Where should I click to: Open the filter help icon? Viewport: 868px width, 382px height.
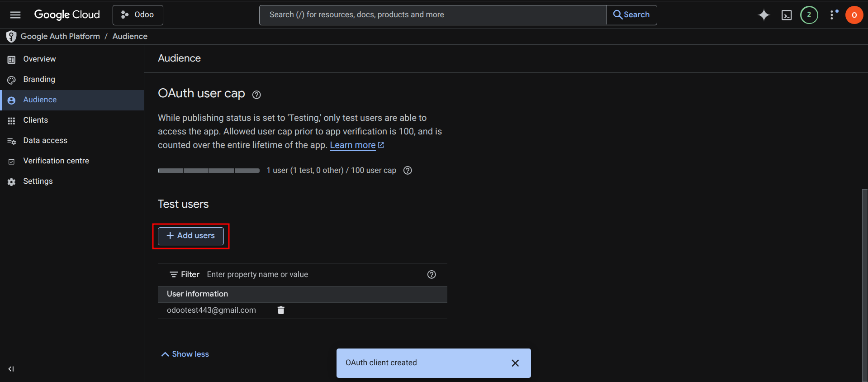tap(432, 274)
